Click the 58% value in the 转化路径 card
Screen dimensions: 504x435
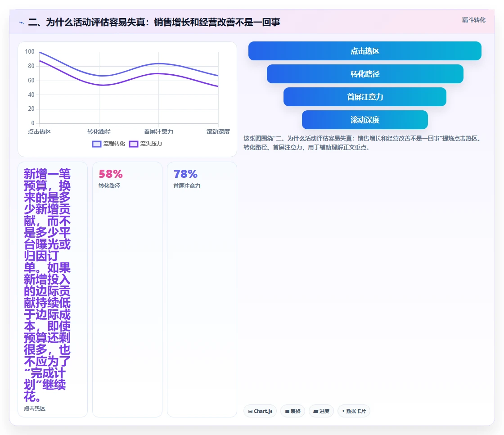point(111,174)
